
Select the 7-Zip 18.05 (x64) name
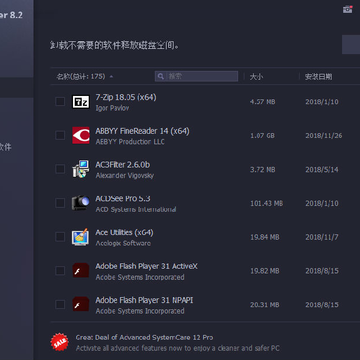pyautogui.click(x=126, y=97)
